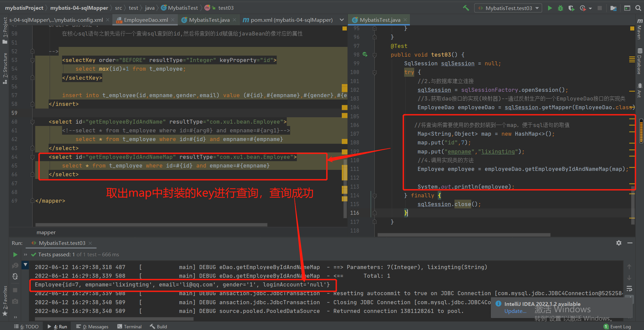The width and height of the screenshot is (644, 330).
Task: Toggle auto-test in the Run panel
Action: click(x=15, y=276)
